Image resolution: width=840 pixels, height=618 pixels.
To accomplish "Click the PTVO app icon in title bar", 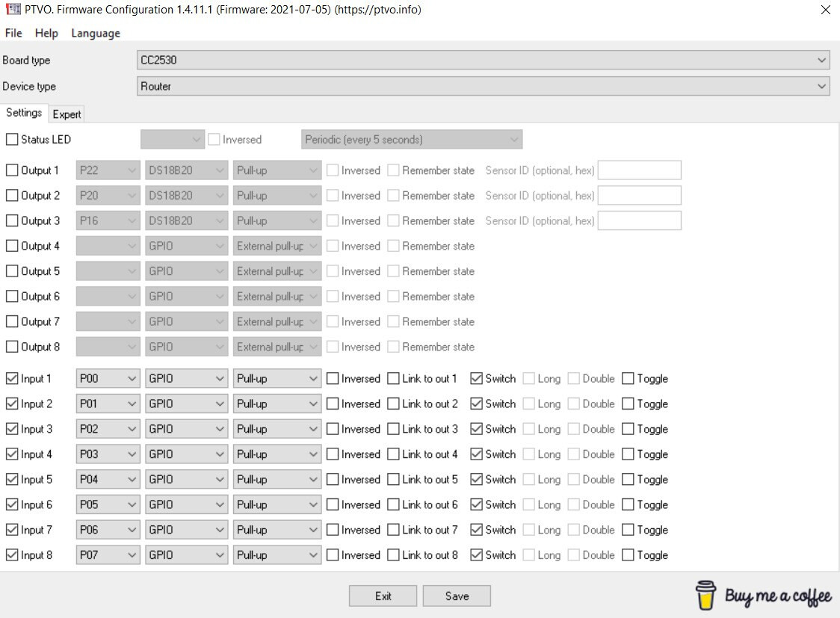I will click(x=13, y=9).
